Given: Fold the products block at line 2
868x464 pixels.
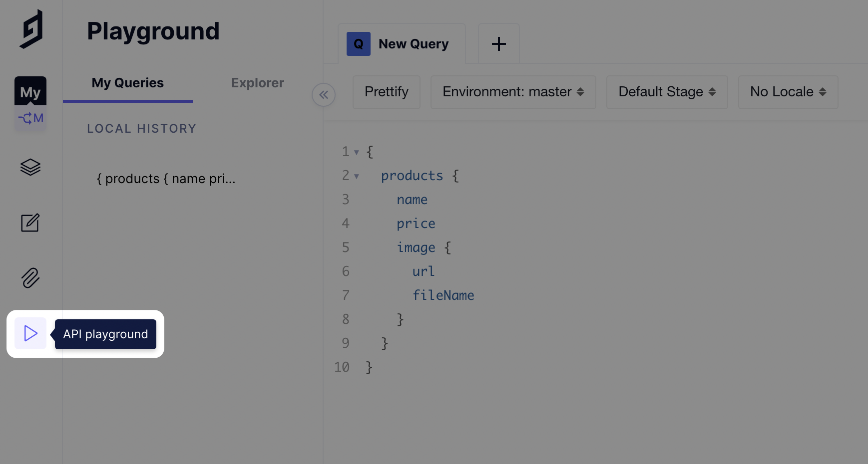Looking at the screenshot, I should pyautogui.click(x=357, y=176).
